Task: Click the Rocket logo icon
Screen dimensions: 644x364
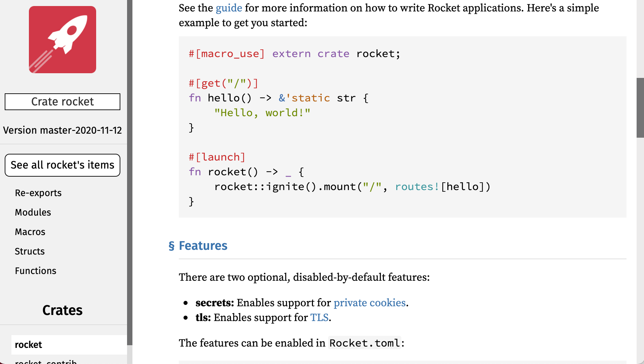Action: click(62, 39)
